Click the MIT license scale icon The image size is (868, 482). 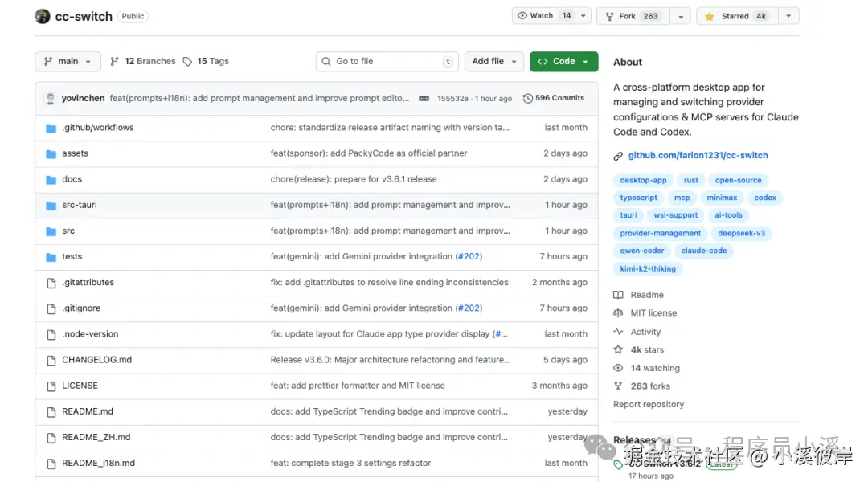[618, 313]
